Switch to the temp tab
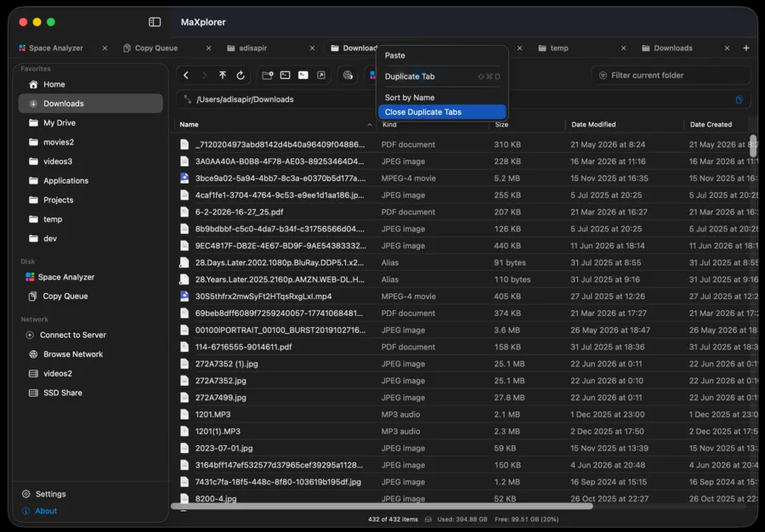 [559, 48]
